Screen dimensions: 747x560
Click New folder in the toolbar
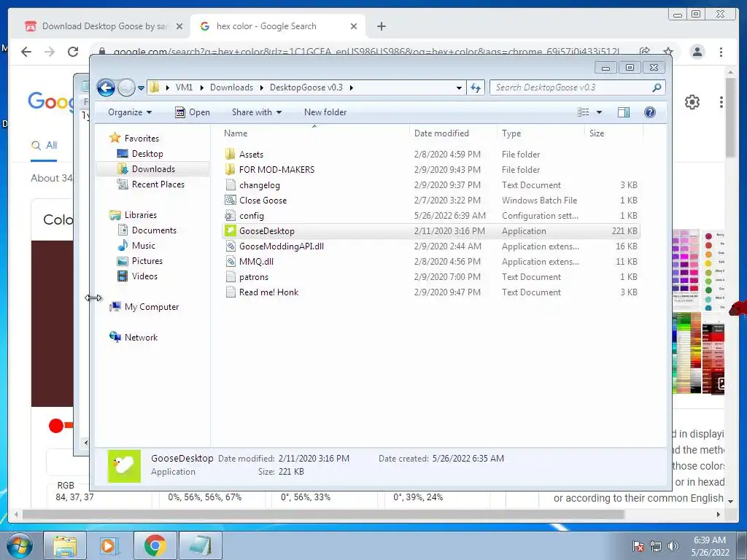[325, 112]
